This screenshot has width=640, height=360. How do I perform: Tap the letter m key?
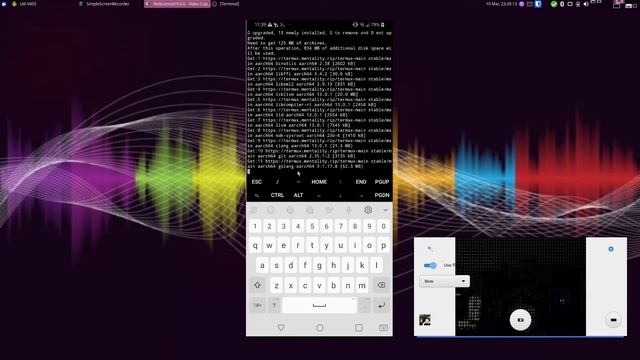tap(362, 285)
